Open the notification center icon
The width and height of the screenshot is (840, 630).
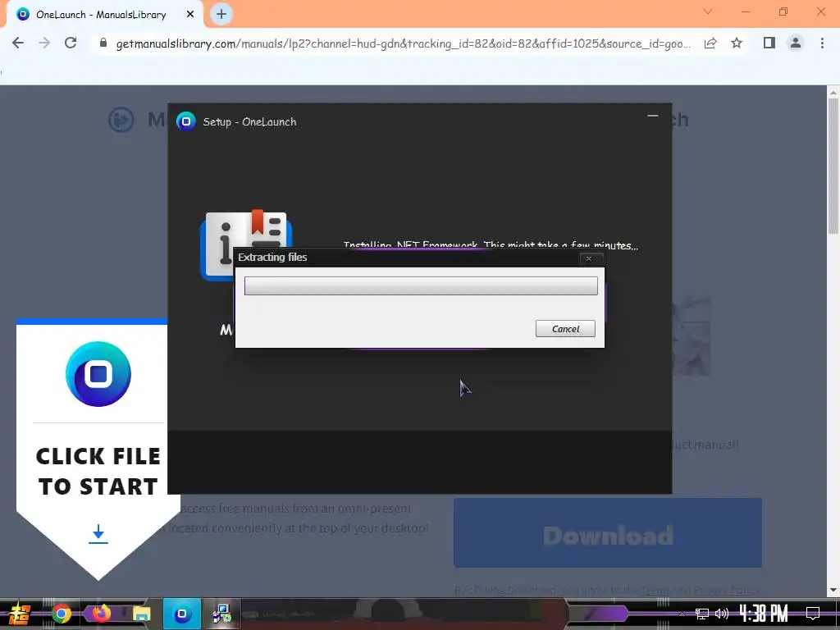[x=813, y=614]
